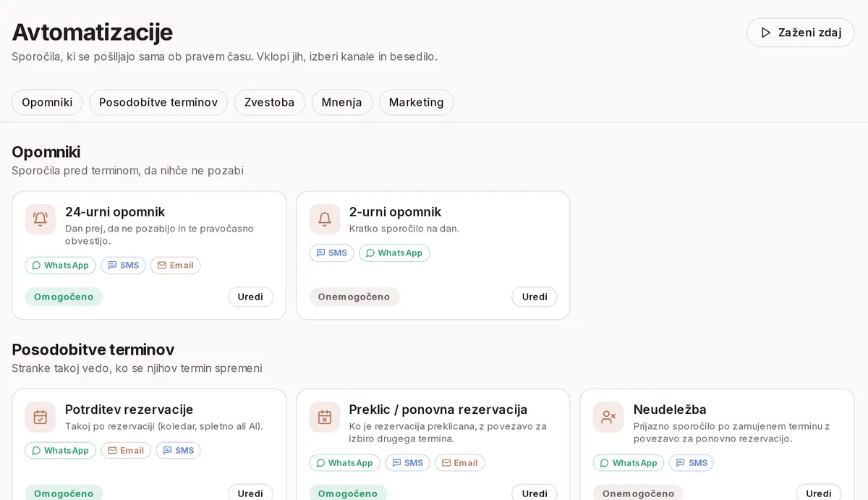Click the Avtomatizacije page heading
868x500 pixels.
[92, 33]
